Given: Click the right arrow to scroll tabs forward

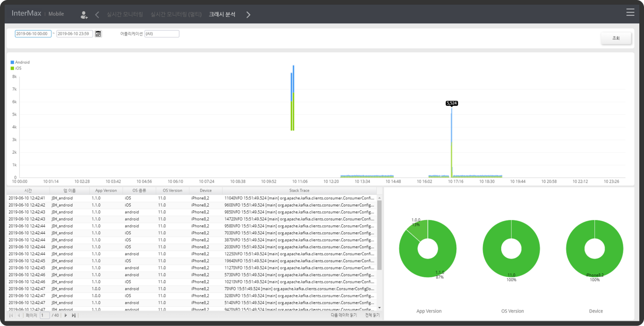Looking at the screenshot, I should (x=248, y=15).
